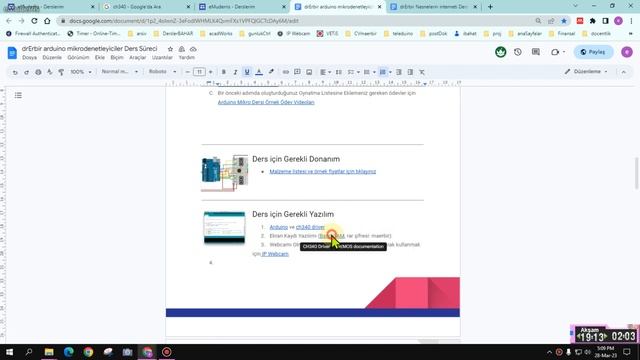The width and height of the screenshot is (640, 360).
Task: Decrease the paragraph indent
Action: [399, 72]
